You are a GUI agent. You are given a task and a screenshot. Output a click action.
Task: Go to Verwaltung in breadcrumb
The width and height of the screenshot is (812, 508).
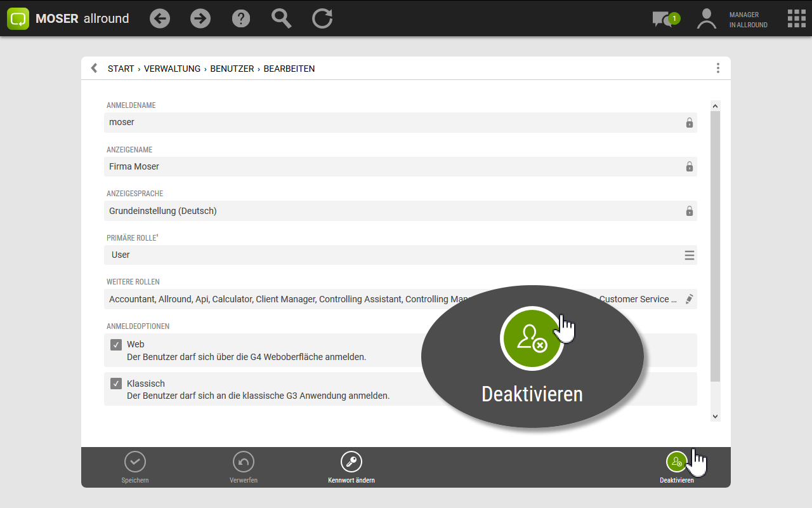click(172, 69)
